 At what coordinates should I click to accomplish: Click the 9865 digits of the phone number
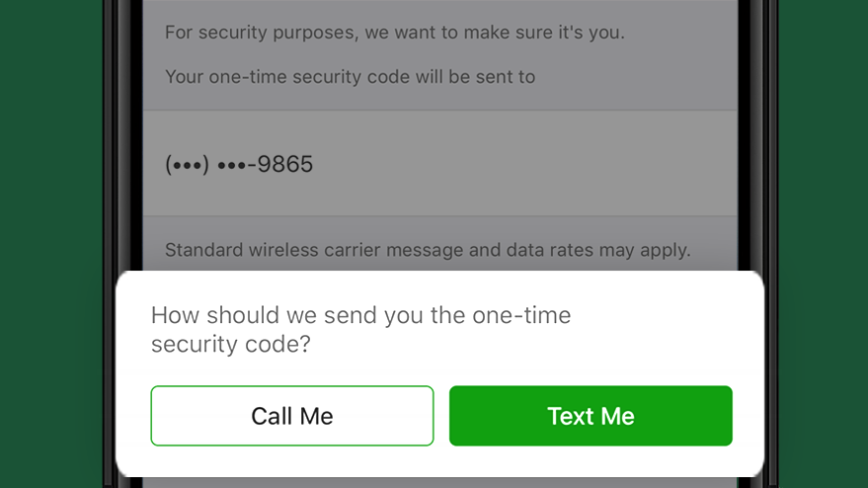click(285, 164)
